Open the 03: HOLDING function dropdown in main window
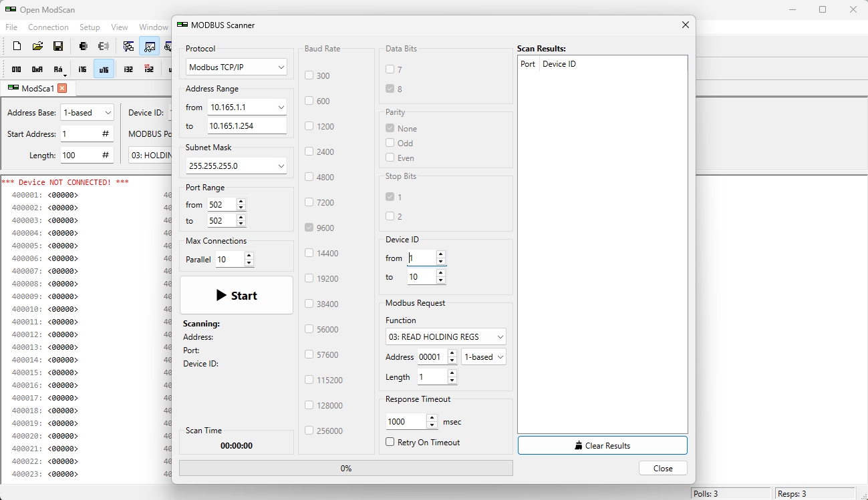This screenshot has height=500, width=868. [150, 156]
